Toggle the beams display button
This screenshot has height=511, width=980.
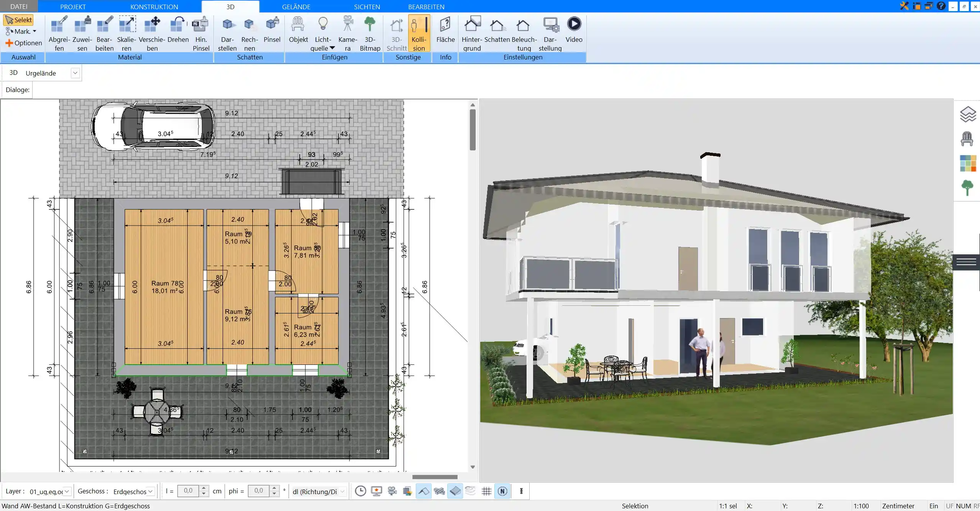tap(439, 491)
